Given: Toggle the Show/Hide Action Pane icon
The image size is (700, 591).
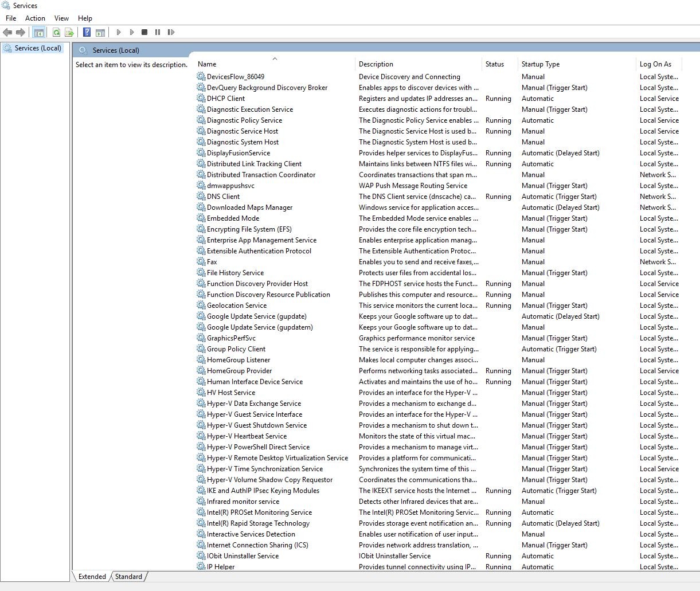Looking at the screenshot, I should point(100,33).
